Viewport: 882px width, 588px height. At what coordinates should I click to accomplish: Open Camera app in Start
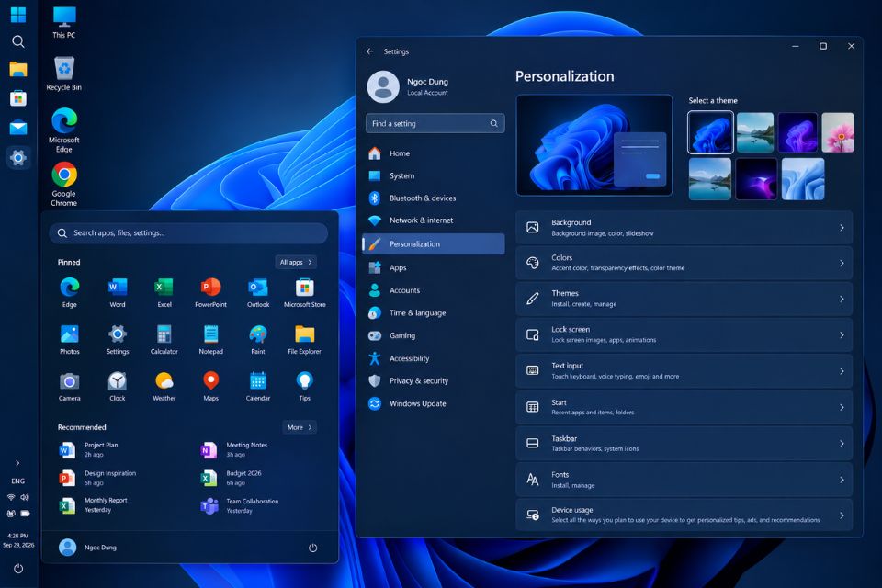click(70, 386)
